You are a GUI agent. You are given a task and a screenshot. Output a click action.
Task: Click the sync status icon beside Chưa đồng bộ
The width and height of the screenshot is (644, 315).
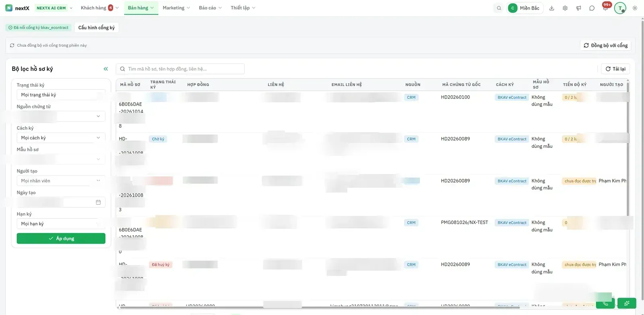coord(12,46)
